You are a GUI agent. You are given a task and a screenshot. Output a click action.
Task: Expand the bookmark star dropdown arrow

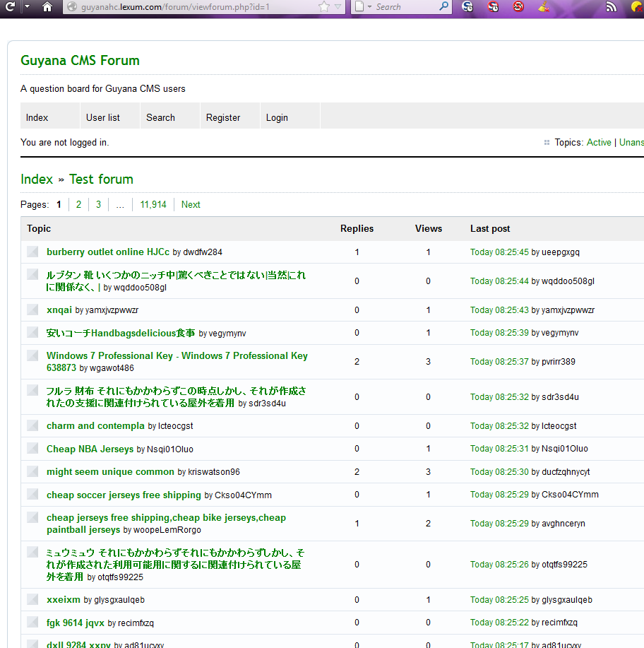coord(338,7)
